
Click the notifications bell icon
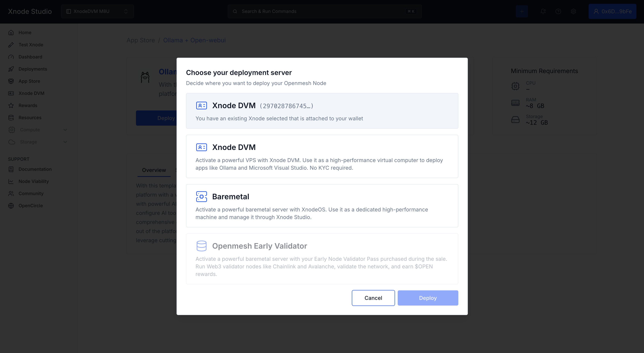pyautogui.click(x=543, y=11)
